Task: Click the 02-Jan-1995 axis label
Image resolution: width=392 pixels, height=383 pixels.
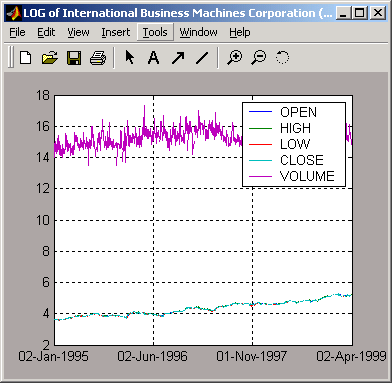Action: (53, 356)
